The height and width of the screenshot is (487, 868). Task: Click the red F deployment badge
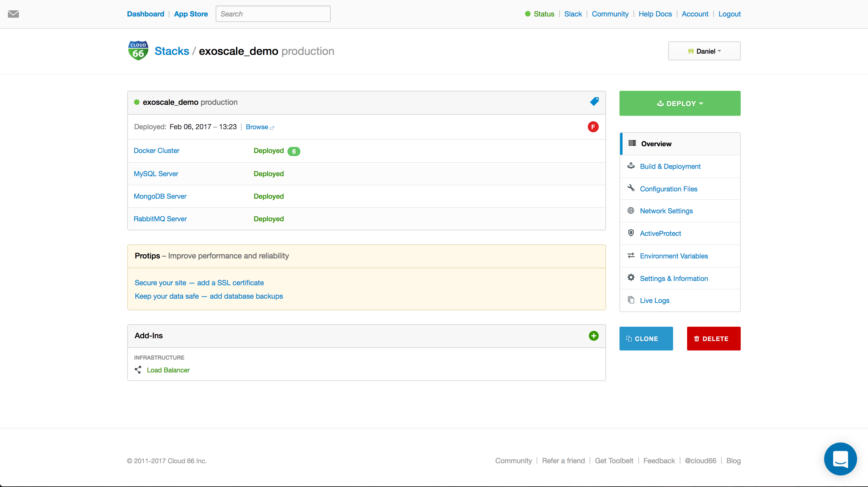coord(593,127)
